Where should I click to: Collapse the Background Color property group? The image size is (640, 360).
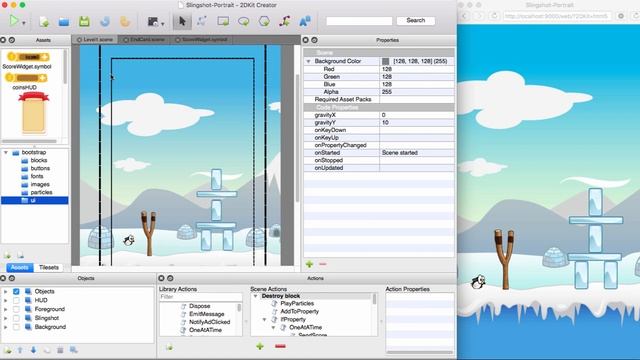309,61
